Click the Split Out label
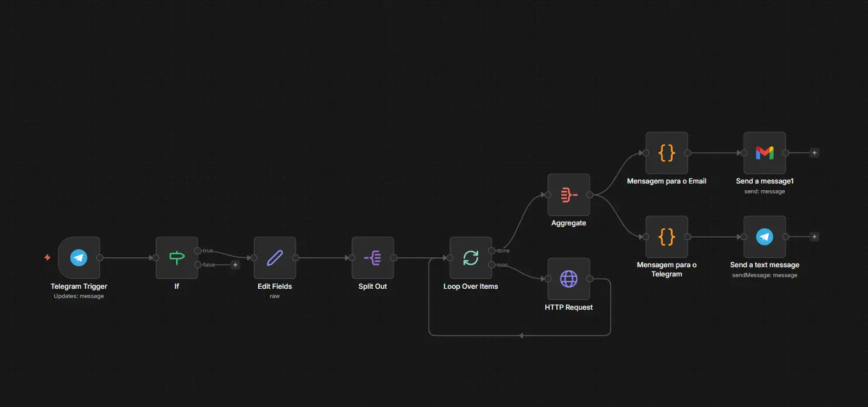Screen dimensions: 868x407 click(x=373, y=286)
